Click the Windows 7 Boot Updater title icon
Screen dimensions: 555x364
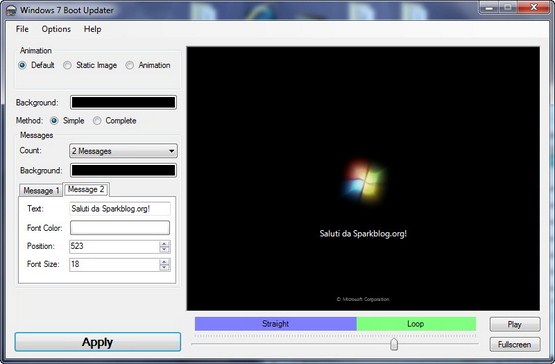pyautogui.click(x=11, y=10)
